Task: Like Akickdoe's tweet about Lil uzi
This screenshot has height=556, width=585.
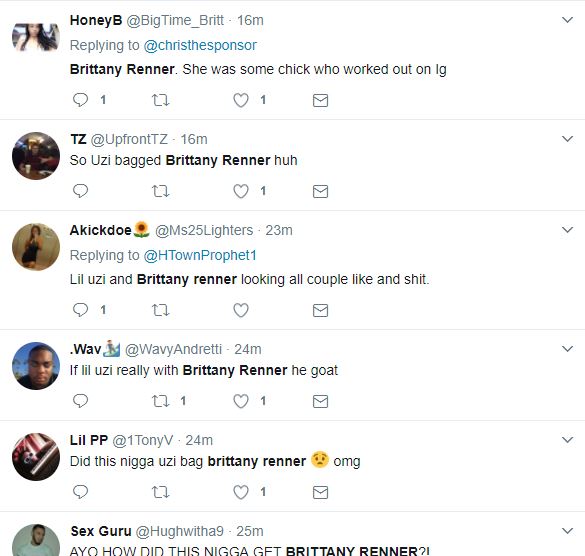Action: 241,310
